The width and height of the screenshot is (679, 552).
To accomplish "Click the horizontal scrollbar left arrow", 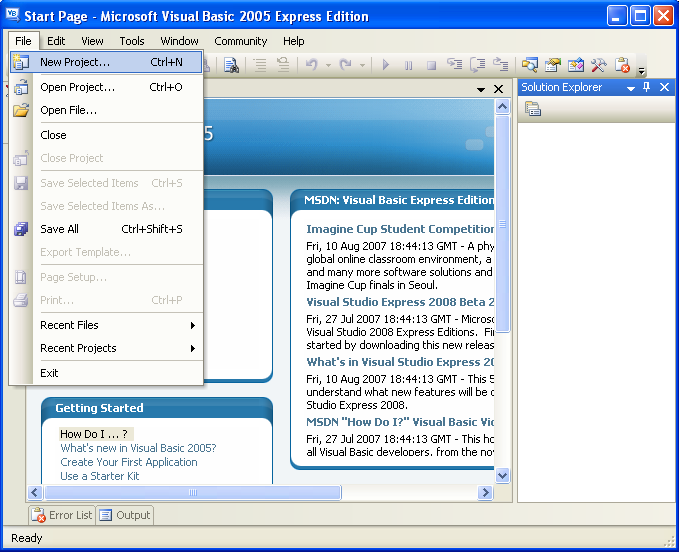I will (35, 493).
